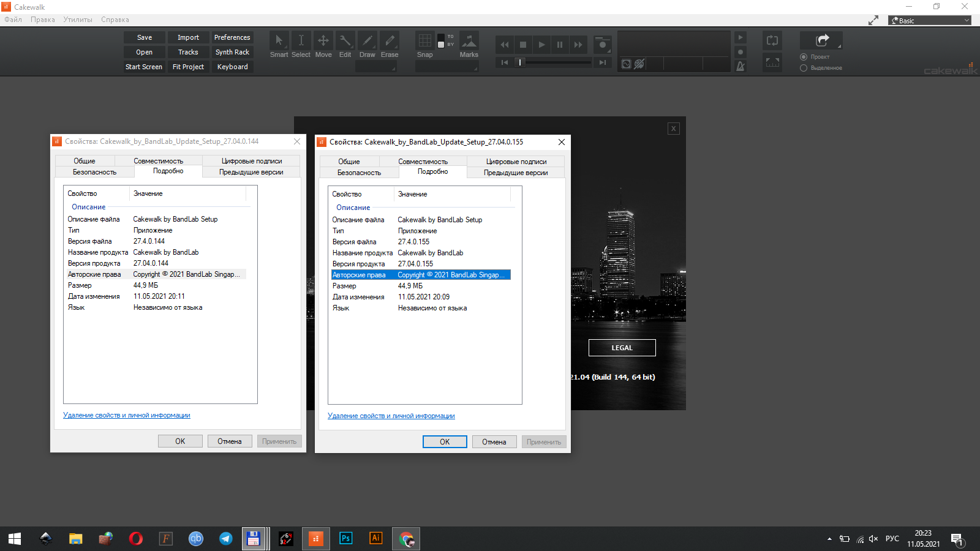Viewport: 980px width, 551px height.
Task: Click the Import button
Action: tap(188, 37)
